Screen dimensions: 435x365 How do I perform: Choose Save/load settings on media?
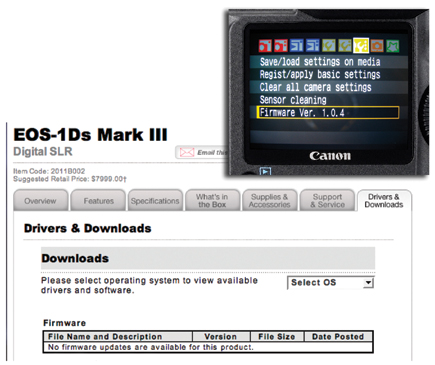coord(328,62)
